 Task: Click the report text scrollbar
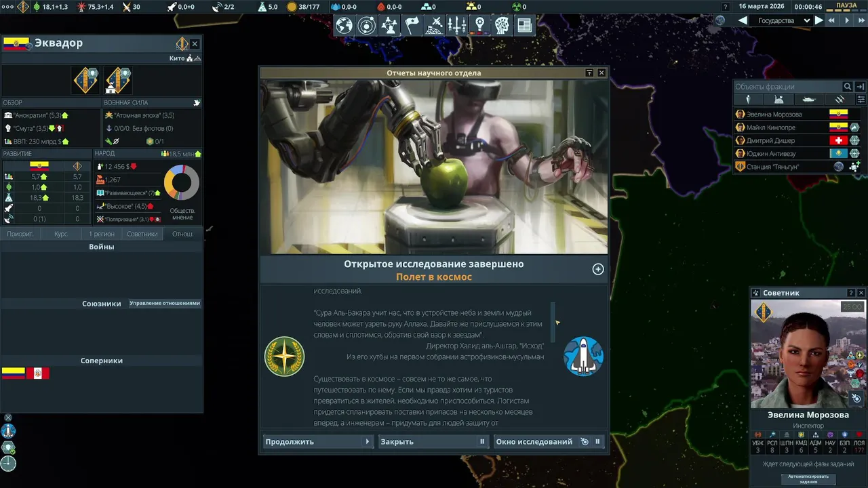point(553,323)
